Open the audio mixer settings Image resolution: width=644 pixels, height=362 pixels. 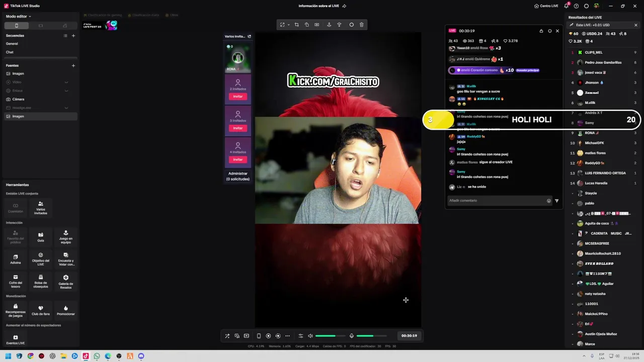pos(301,336)
